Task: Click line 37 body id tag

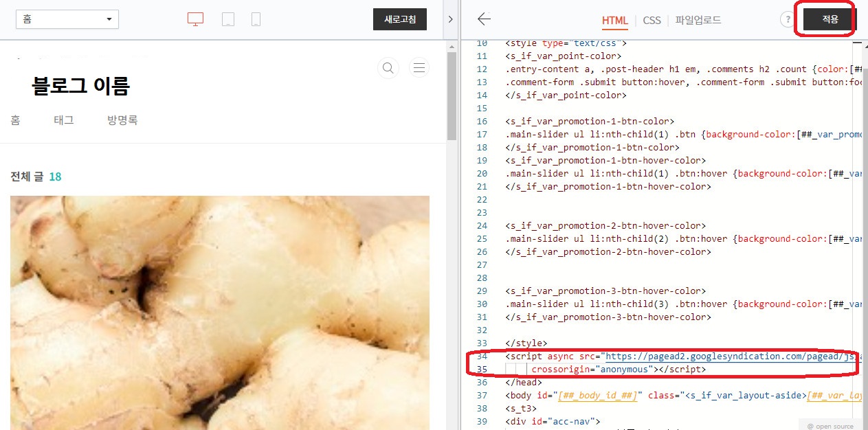Action: click(683, 395)
